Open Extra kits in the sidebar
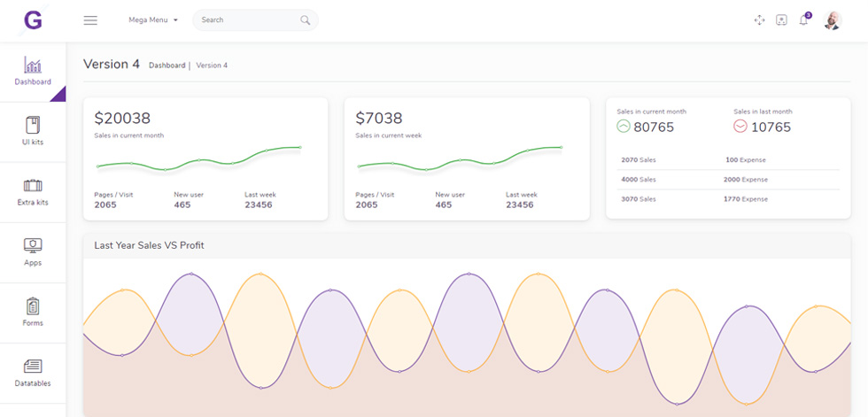Screen dimensions: 868x417 pyautogui.click(x=33, y=192)
